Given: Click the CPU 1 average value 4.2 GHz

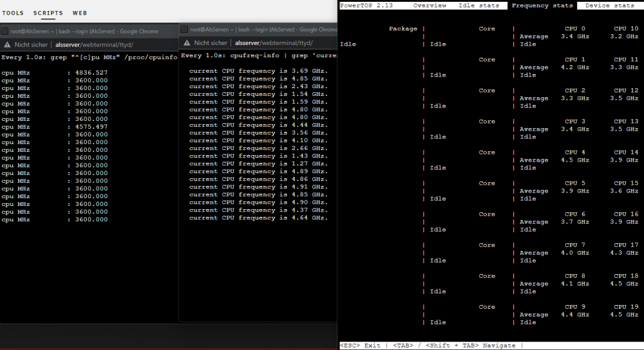Looking at the screenshot, I should pyautogui.click(x=575, y=68).
